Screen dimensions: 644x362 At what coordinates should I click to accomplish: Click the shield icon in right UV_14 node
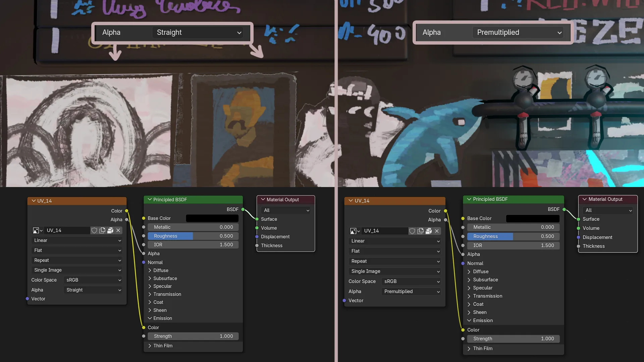click(x=412, y=231)
